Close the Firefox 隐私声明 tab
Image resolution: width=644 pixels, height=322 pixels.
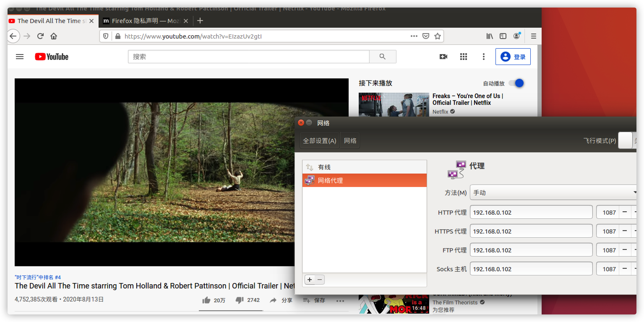(186, 21)
